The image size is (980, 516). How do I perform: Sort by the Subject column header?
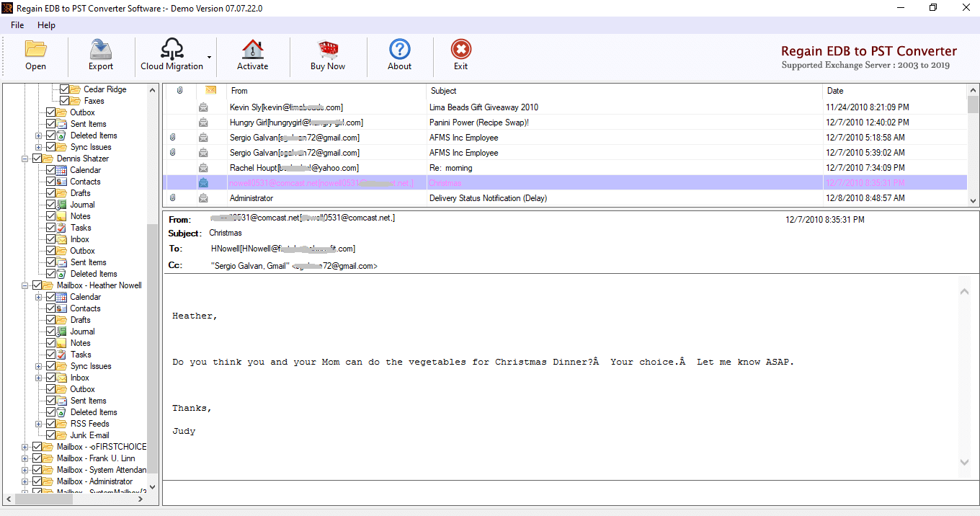tap(625, 91)
